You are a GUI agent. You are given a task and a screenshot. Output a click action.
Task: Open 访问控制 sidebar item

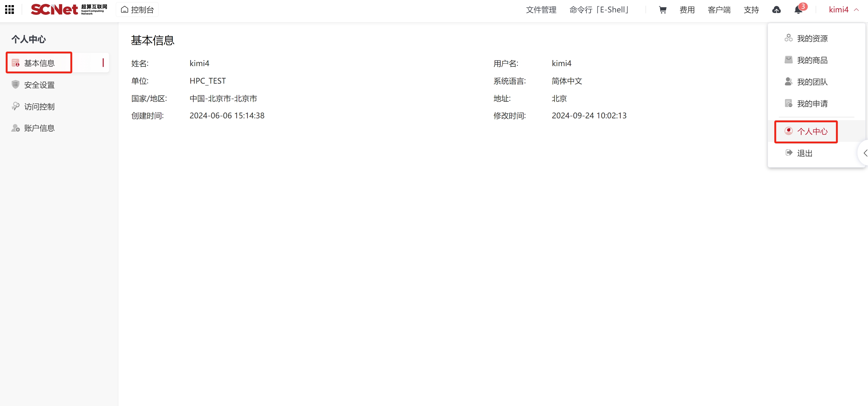39,107
